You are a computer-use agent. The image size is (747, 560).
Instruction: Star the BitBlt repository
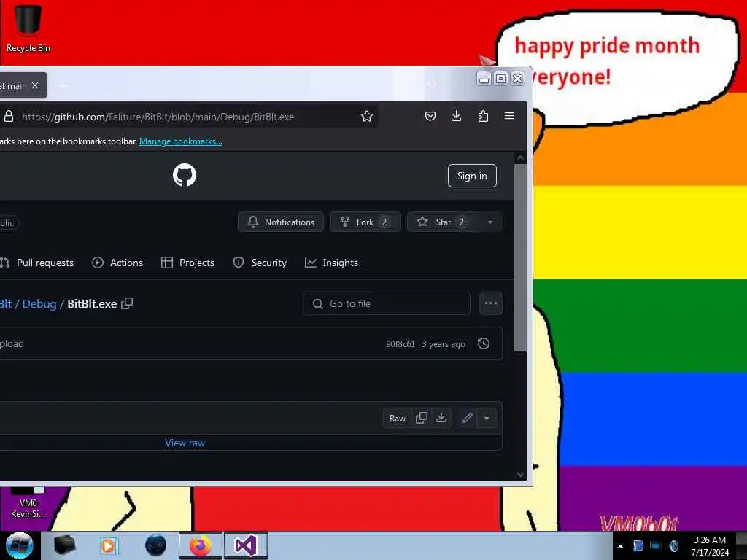point(442,222)
